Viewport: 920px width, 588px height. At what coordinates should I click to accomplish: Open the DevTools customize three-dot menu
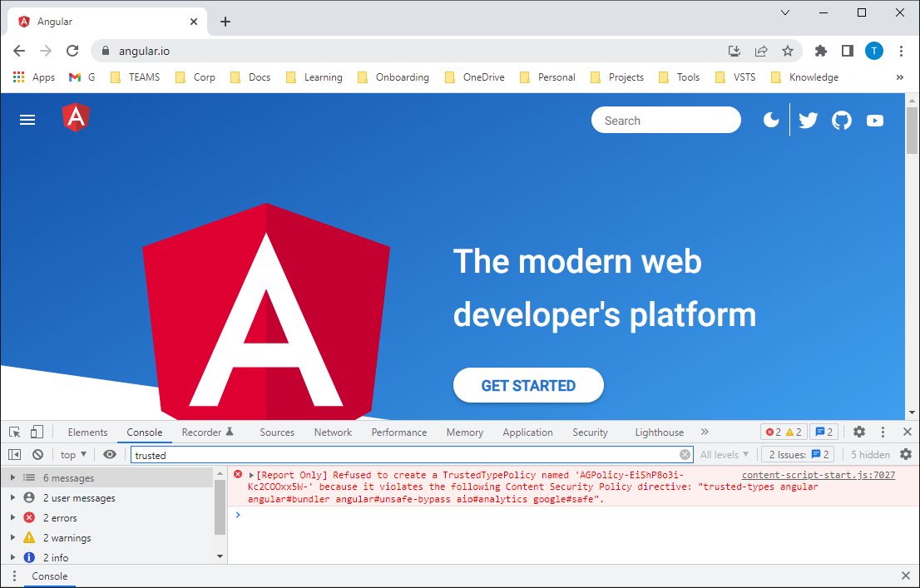point(883,432)
